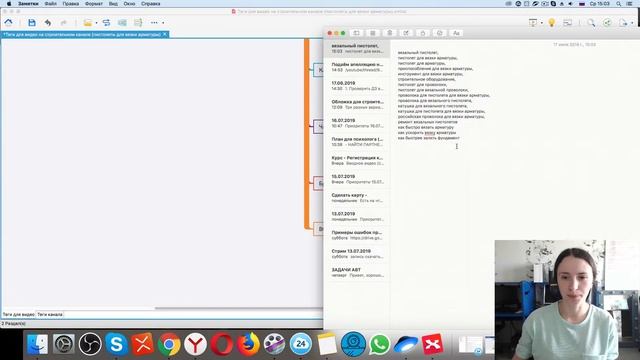
Task: Launch OBS from the Dock
Action: tap(90, 344)
